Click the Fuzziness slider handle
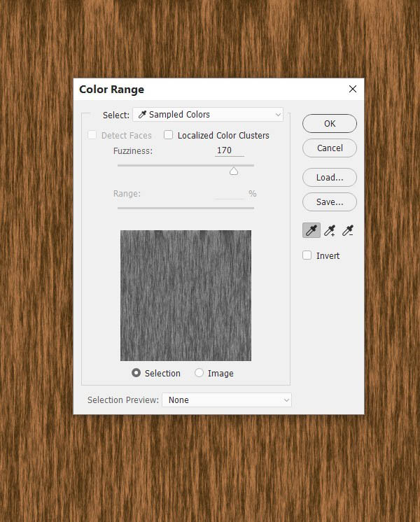The height and width of the screenshot is (522, 420). click(x=234, y=171)
